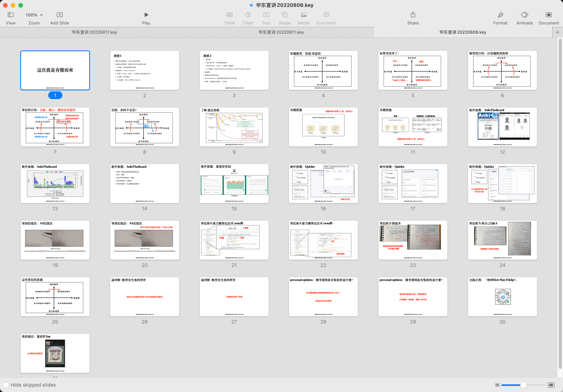The width and height of the screenshot is (563, 392).
Task: Open the View options dropdown
Action: click(10, 15)
